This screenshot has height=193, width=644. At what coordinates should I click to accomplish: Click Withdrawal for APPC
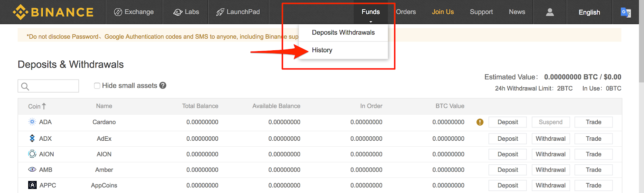551,185
